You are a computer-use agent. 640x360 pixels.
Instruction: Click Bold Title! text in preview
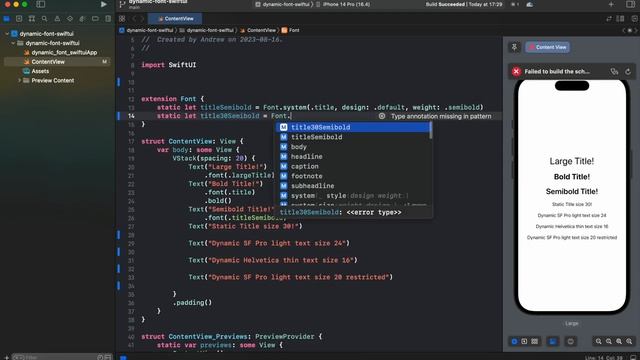(571, 177)
